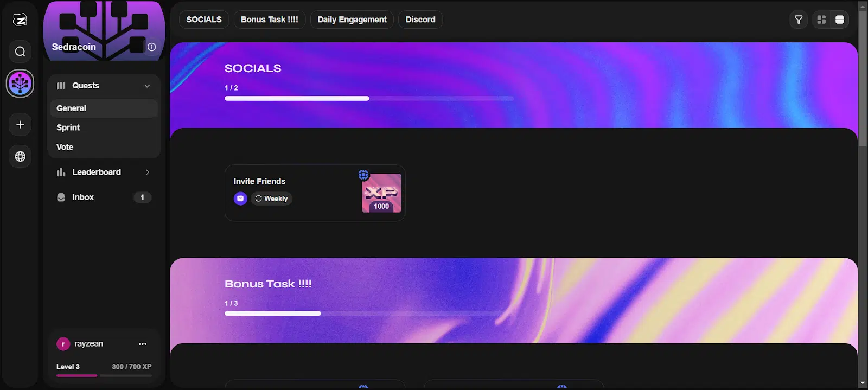
Task: Click the Zealy logo icon
Action: (20, 20)
